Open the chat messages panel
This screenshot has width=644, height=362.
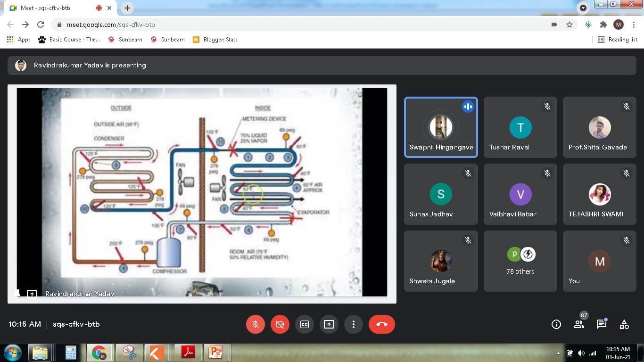(602, 324)
